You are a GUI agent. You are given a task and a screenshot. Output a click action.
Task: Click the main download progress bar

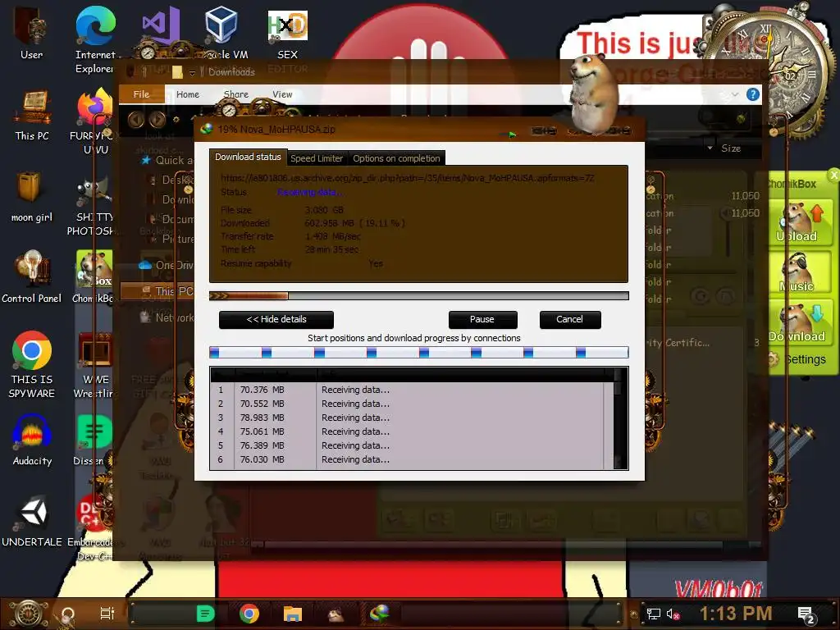tap(419, 295)
